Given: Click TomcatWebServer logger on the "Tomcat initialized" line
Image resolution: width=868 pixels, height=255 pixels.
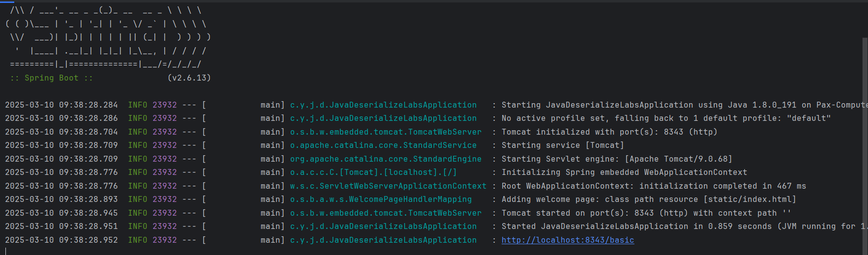Looking at the screenshot, I should click(x=386, y=132).
